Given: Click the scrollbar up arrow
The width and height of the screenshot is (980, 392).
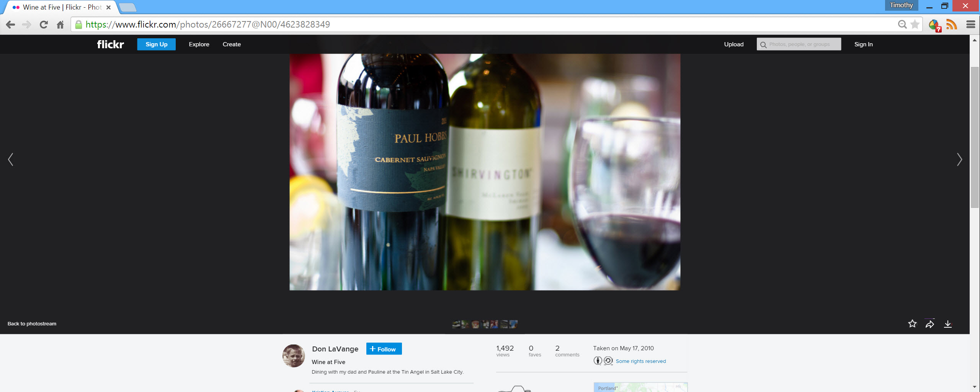Looking at the screenshot, I should pos(975,40).
